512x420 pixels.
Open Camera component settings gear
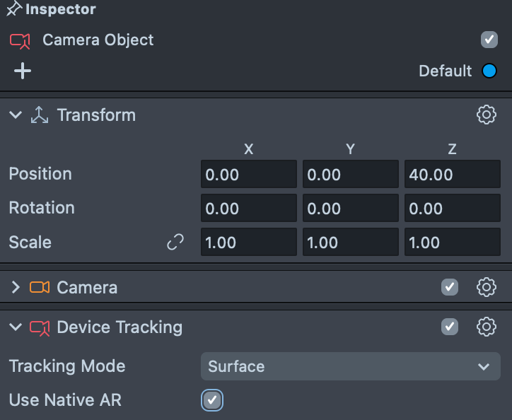(x=487, y=287)
